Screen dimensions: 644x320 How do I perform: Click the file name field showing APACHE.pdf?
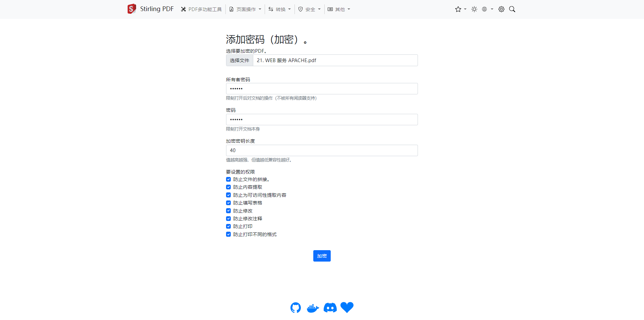pyautogui.click(x=335, y=60)
